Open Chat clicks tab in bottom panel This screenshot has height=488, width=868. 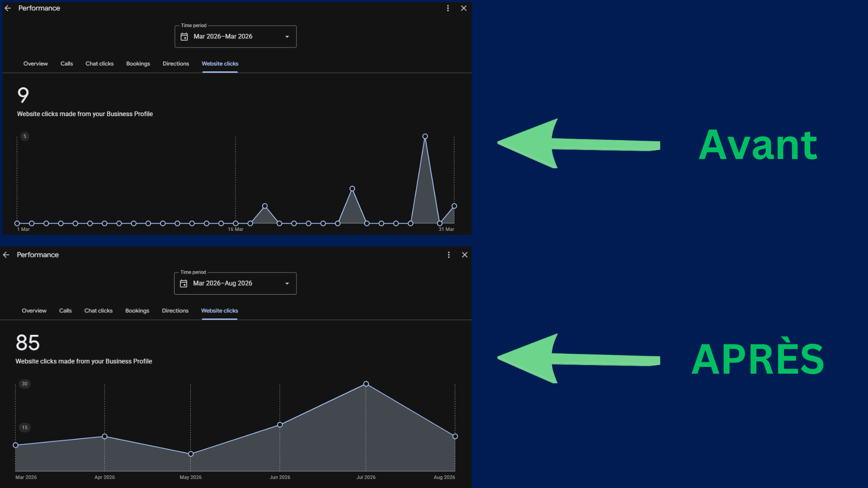click(x=99, y=311)
